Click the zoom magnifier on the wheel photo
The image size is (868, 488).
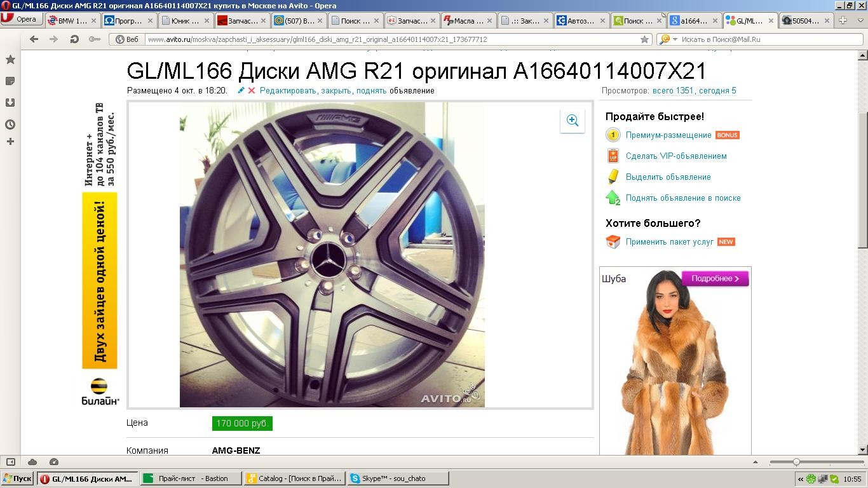[572, 121]
